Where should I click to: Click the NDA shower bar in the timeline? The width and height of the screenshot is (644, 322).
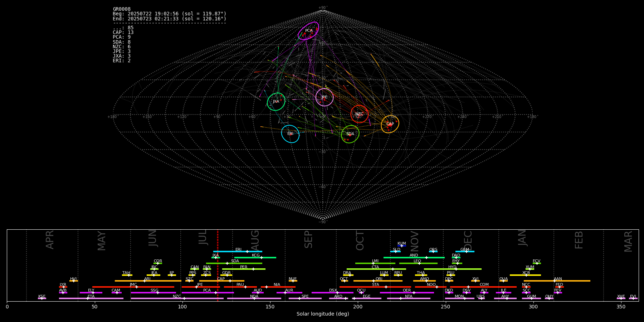coord(254,298)
